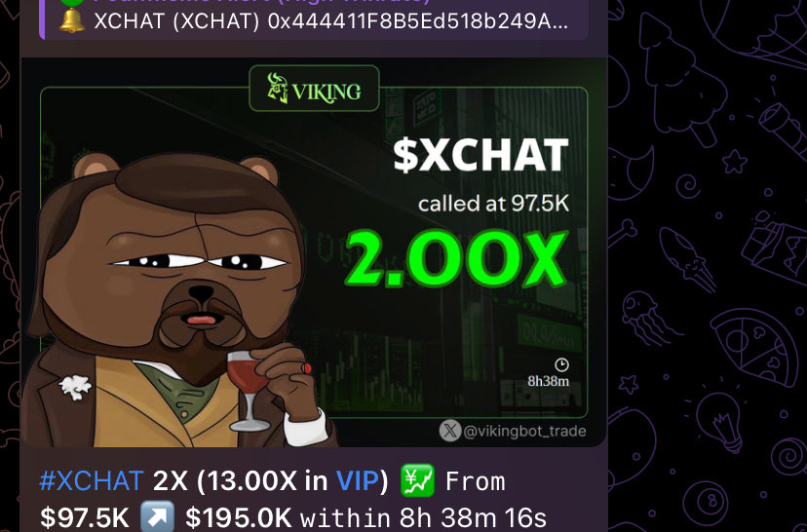Click the green 2.00X multiplier text
Viewport: 807px width, 532px height.
456,259
